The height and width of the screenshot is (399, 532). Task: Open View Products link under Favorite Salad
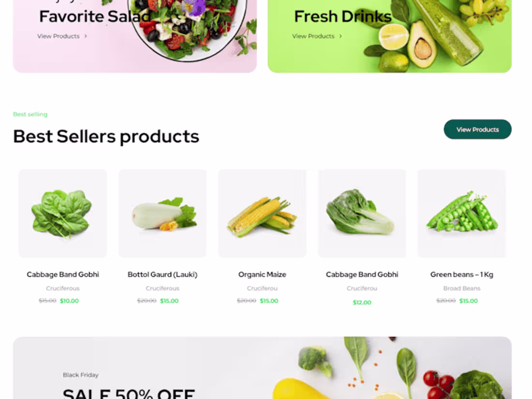(x=59, y=36)
